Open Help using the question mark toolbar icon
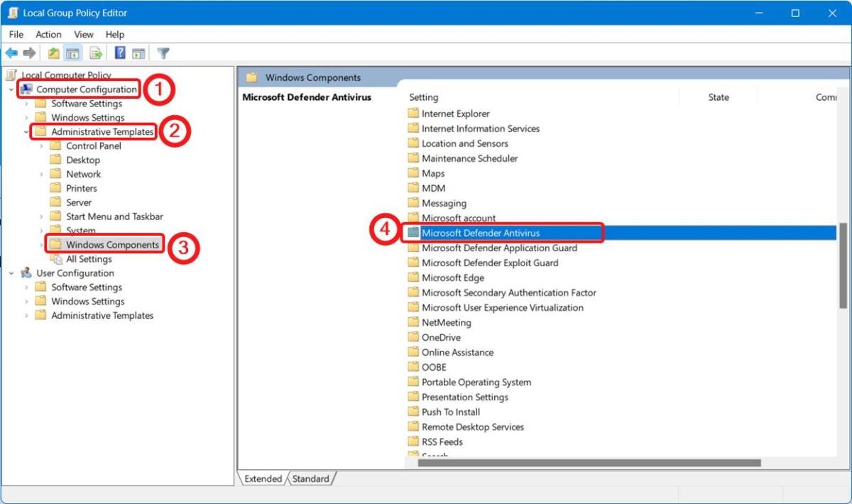The image size is (852, 504). tap(120, 52)
